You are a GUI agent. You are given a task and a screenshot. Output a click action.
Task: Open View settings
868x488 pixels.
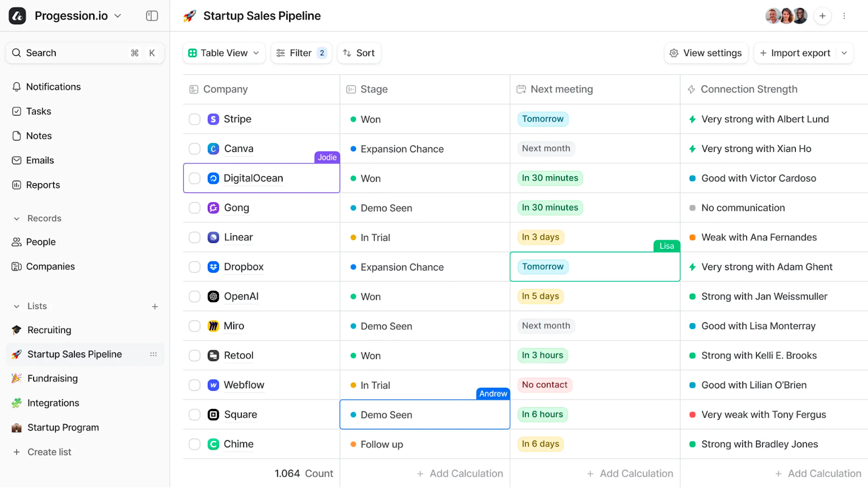[x=705, y=53]
